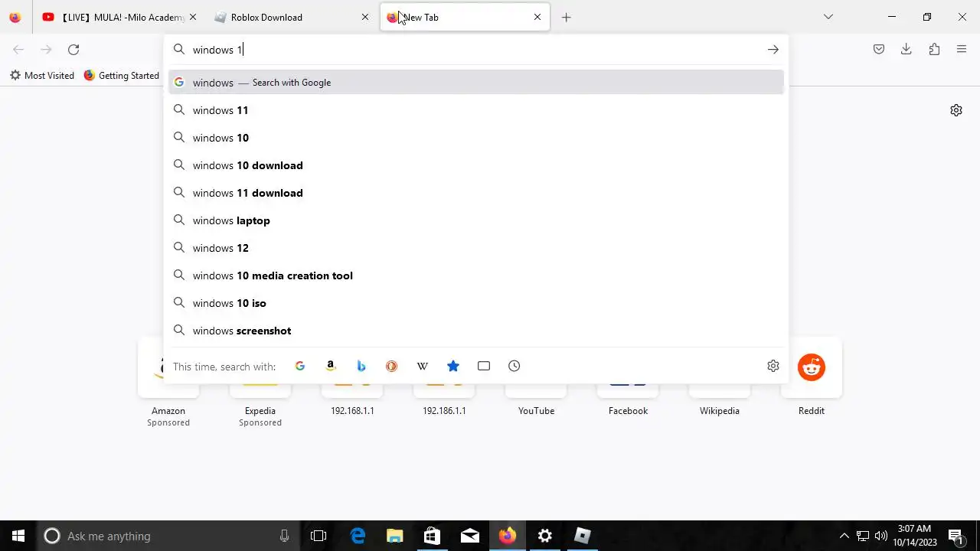Search history clock icon
980x551 pixels.
point(514,366)
